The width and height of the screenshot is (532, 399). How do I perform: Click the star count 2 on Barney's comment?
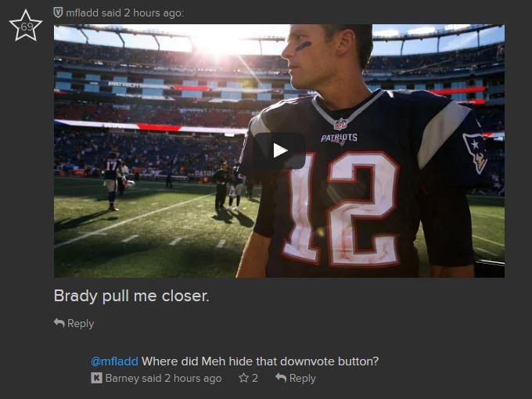[255, 378]
